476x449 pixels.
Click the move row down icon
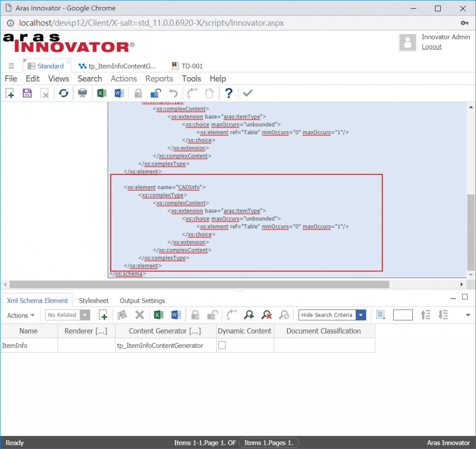pos(443,315)
